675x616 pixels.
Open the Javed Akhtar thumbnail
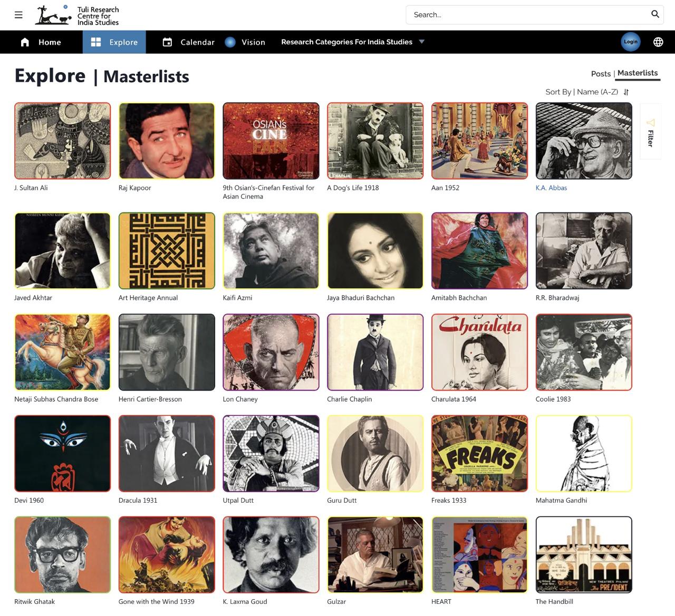63,251
